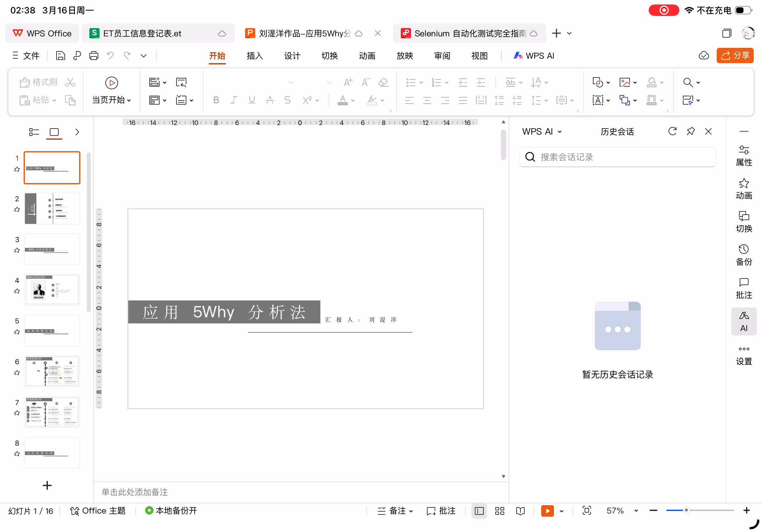The image size is (762, 532).
Task: Refresh the WPS AI history panel
Action: [672, 131]
